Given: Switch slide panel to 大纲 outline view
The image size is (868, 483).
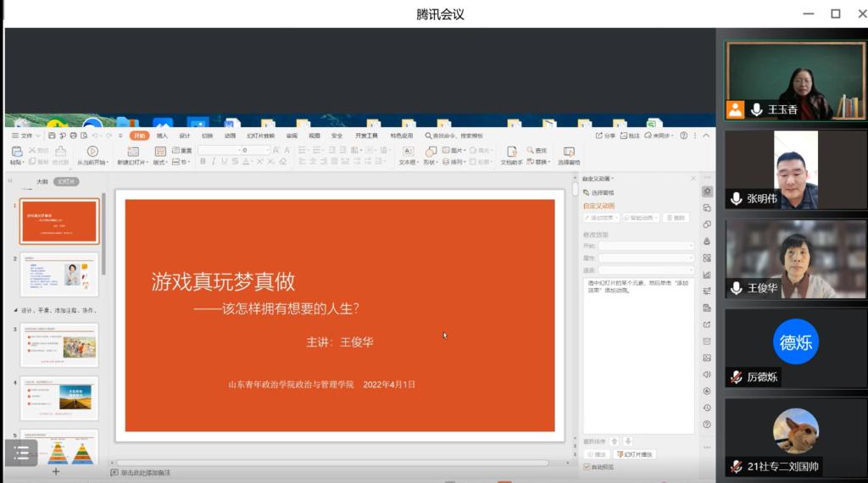Looking at the screenshot, I should [x=42, y=181].
